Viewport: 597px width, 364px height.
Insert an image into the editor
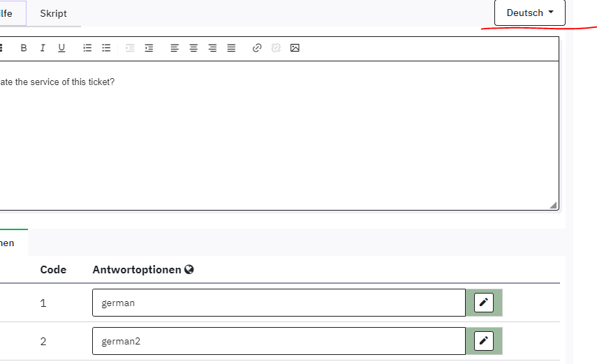[x=295, y=48]
